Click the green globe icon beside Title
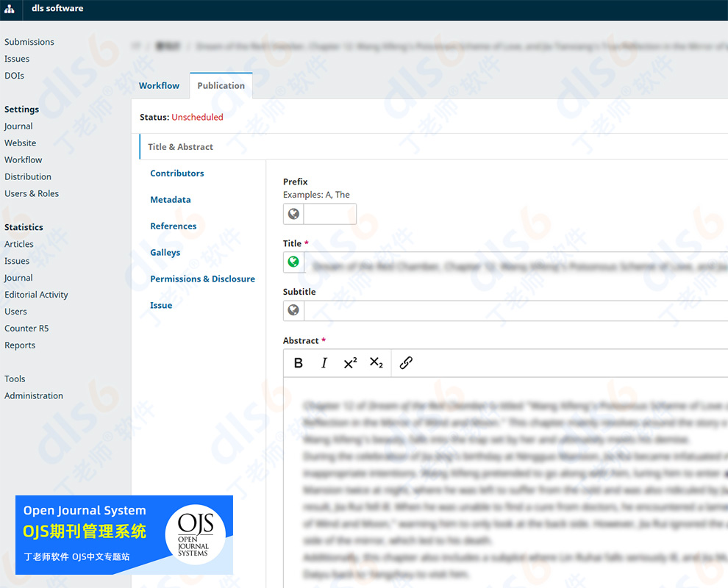The image size is (728, 588). [x=293, y=262]
